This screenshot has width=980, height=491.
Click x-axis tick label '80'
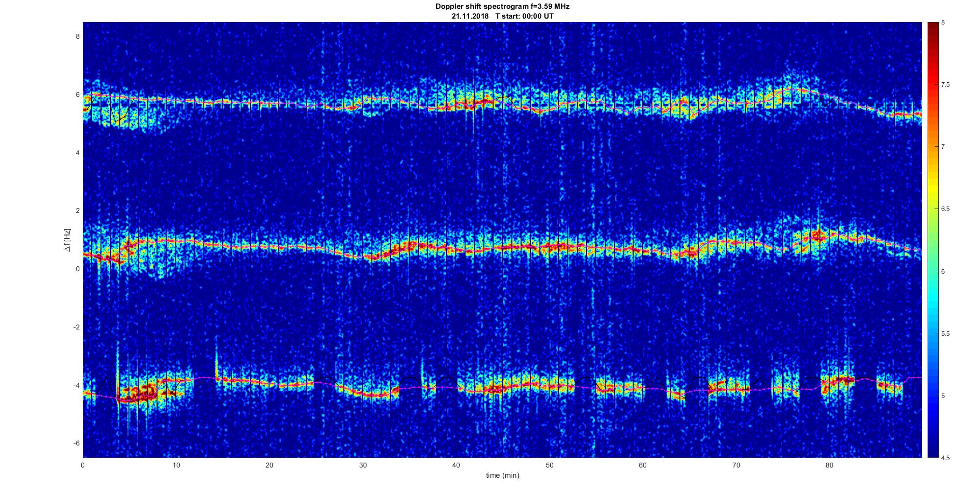click(x=829, y=465)
